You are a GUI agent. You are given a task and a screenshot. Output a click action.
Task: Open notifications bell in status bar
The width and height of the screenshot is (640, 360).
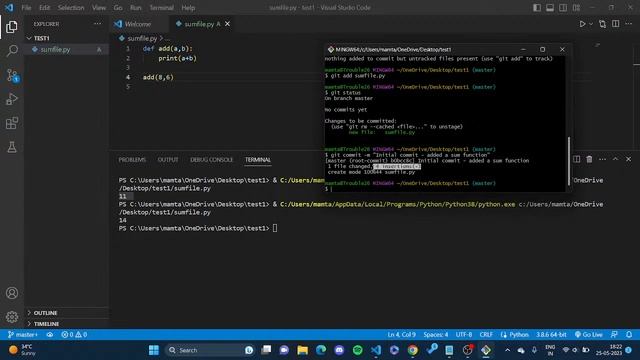tap(629, 335)
